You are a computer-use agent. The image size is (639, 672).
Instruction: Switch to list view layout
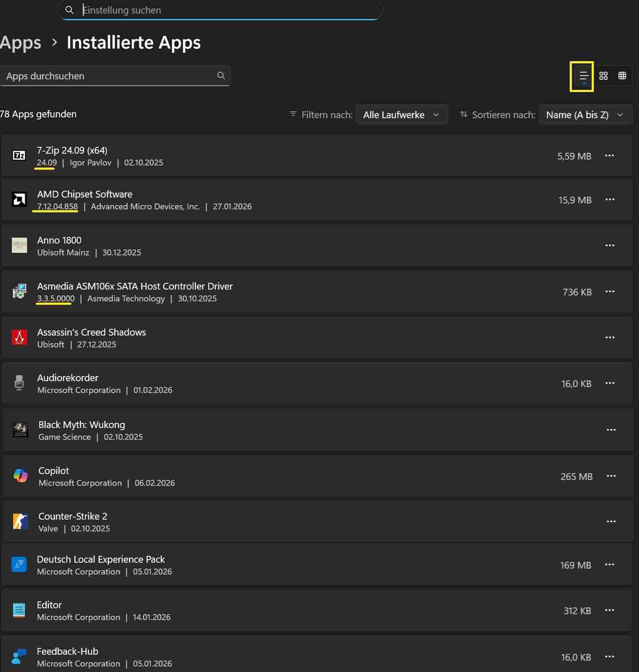pyautogui.click(x=584, y=76)
